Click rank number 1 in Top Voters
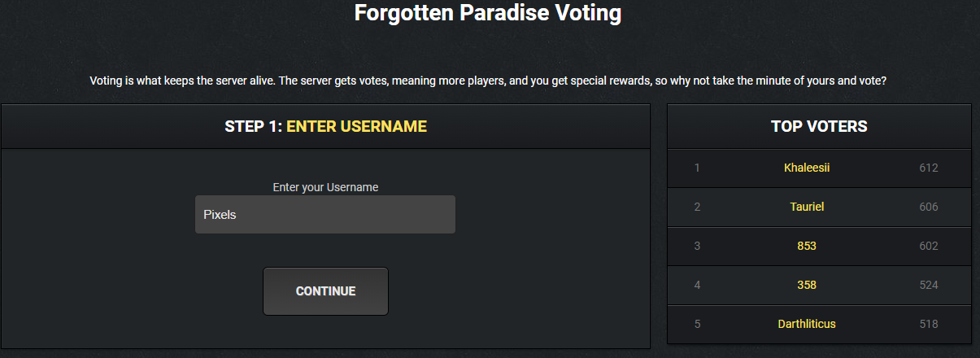Screen dimensions: 980x358 coord(697,168)
